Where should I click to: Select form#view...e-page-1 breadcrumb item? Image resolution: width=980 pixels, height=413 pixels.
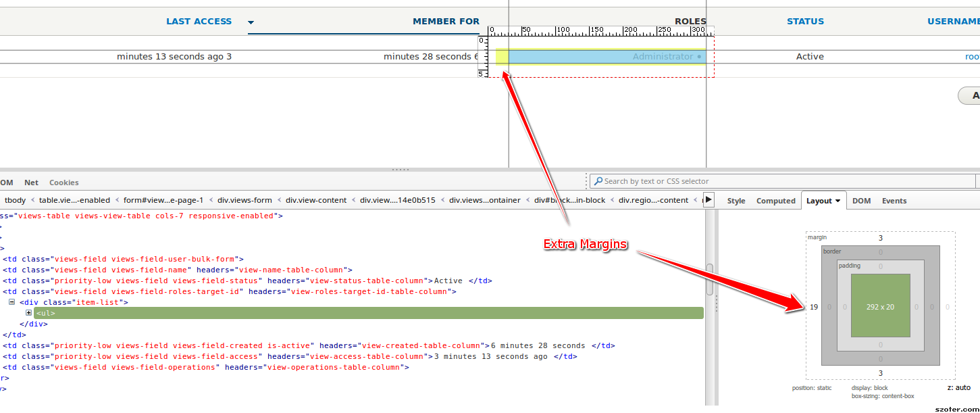(163, 200)
